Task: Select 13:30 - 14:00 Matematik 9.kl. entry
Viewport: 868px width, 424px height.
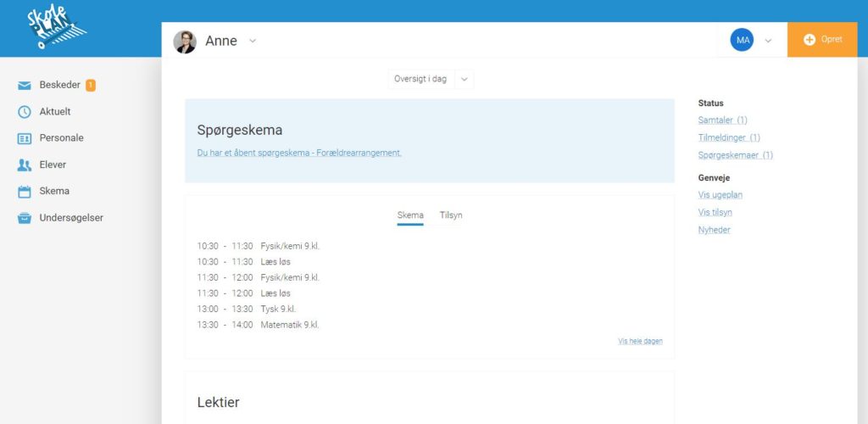Action: point(258,325)
